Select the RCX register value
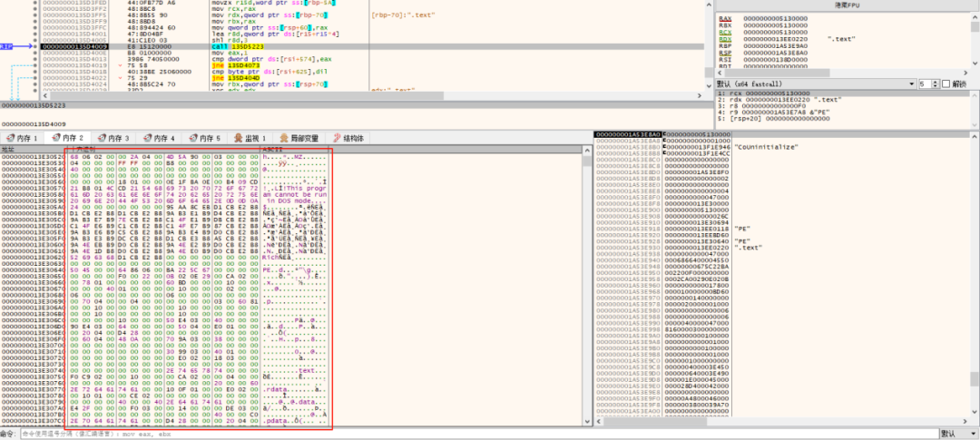The height and width of the screenshot is (440, 980). point(775,32)
